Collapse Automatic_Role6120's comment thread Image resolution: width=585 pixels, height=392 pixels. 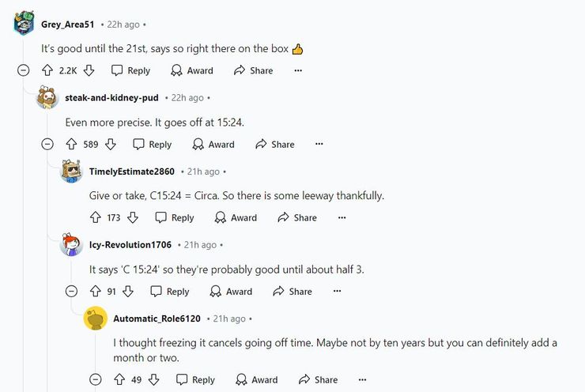tap(96, 379)
